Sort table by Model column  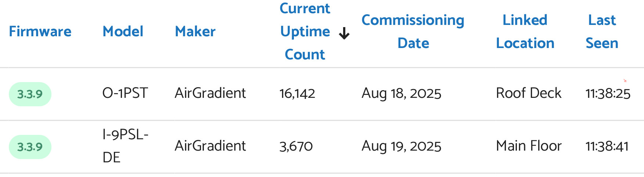123,32
